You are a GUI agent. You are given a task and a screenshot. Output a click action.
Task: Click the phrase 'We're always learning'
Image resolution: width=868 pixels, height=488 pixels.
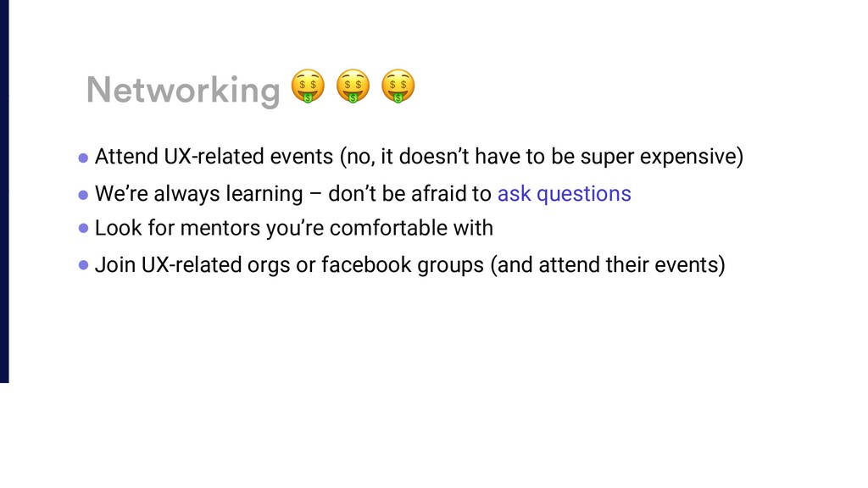(198, 194)
